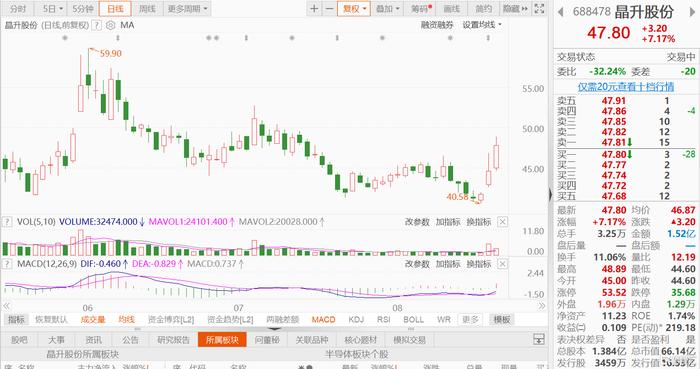Click the help question mark beside 前复权
The image size is (700, 369).
coord(96,25)
